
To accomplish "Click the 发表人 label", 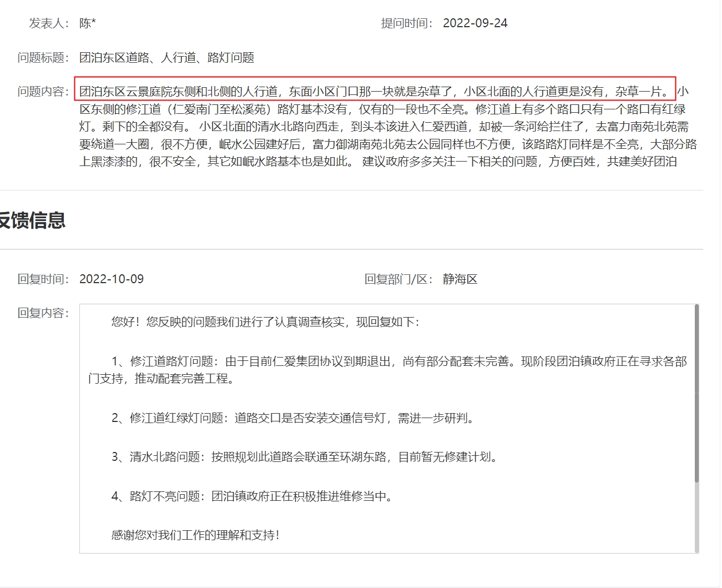I will pos(49,23).
